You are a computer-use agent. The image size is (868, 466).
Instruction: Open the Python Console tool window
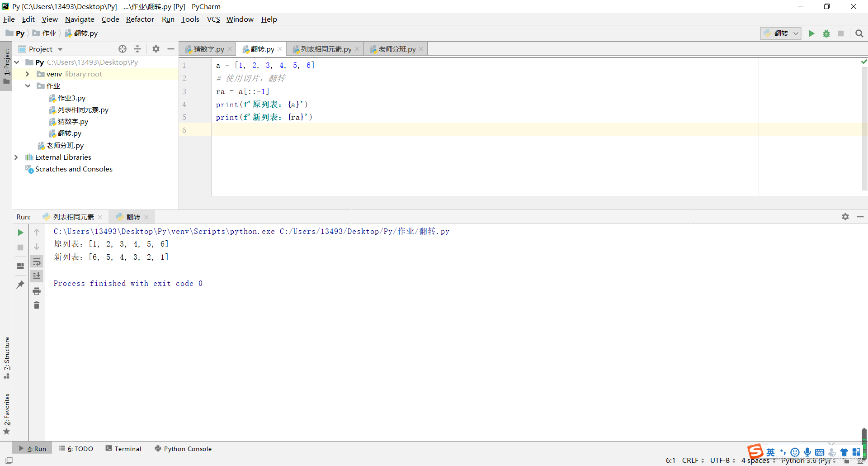(x=183, y=449)
